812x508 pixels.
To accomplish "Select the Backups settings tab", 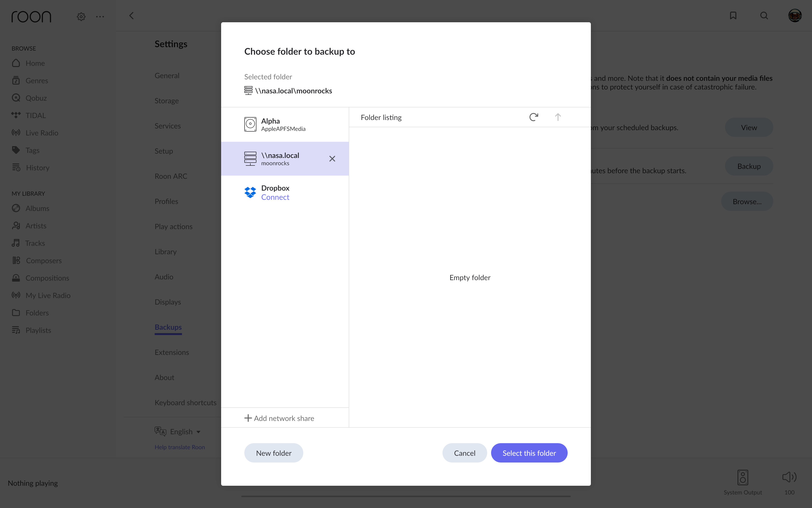I will [x=168, y=327].
